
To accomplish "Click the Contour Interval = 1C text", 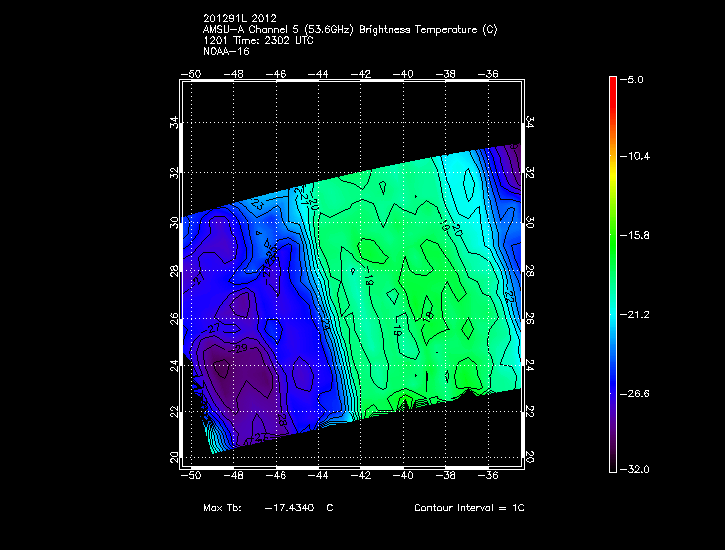I will coord(469,508).
